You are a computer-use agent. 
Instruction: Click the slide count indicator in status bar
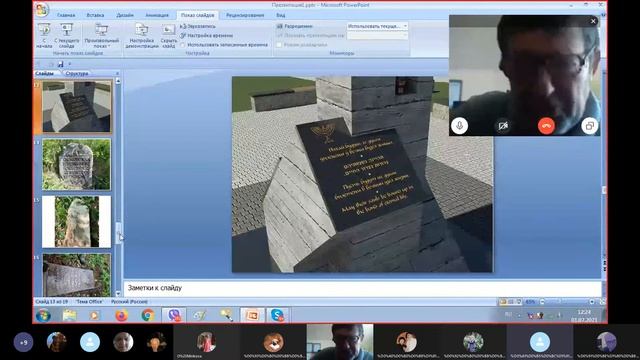52,302
